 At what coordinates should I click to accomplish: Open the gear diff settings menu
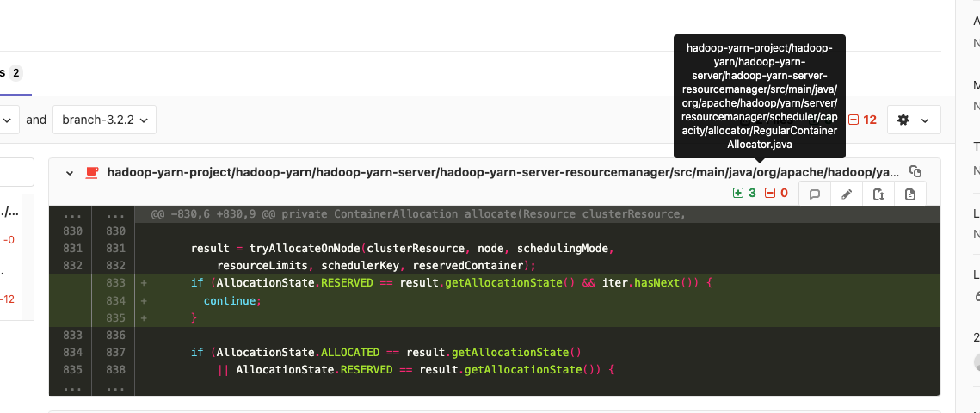tap(913, 120)
